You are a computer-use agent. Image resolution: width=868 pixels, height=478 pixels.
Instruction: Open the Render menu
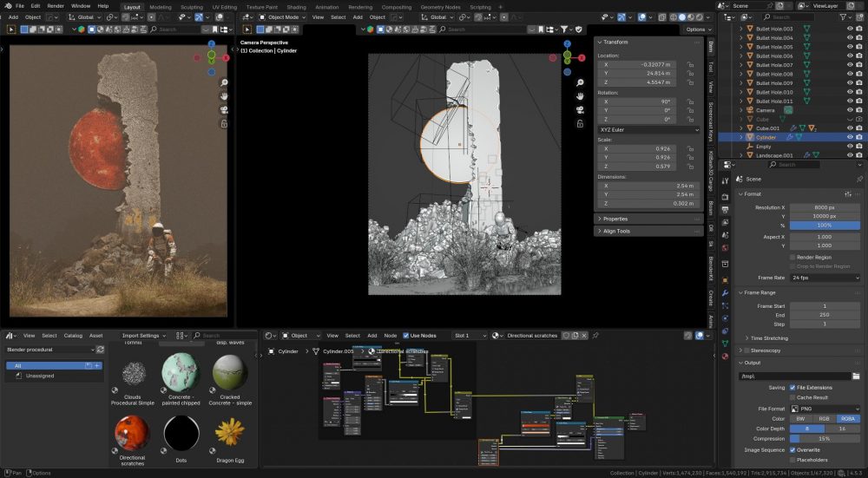click(56, 6)
